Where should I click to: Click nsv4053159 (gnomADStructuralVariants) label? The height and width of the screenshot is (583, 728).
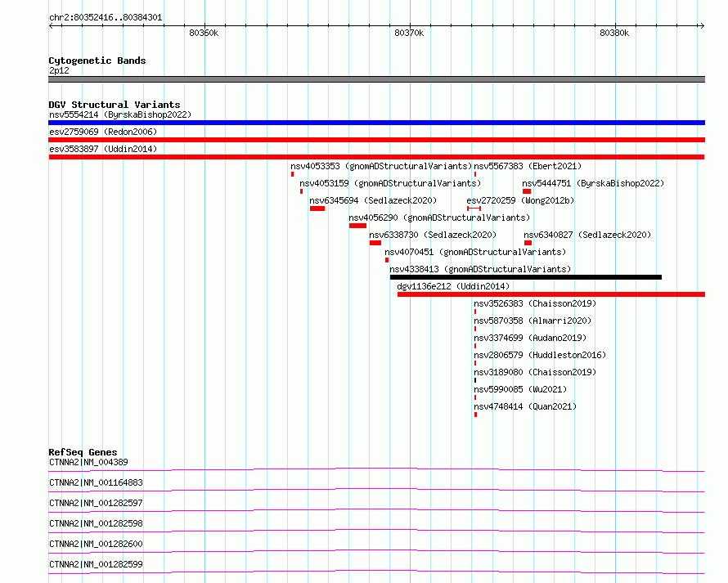pos(390,183)
